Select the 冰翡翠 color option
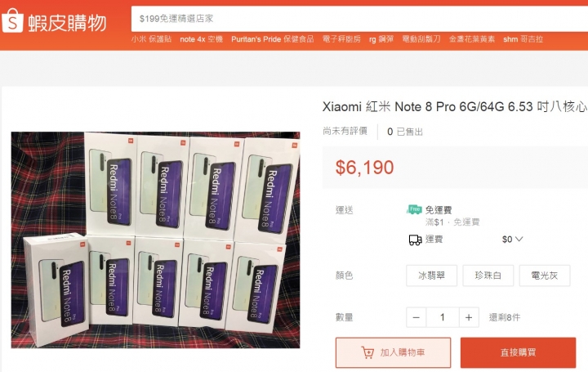 click(x=432, y=276)
